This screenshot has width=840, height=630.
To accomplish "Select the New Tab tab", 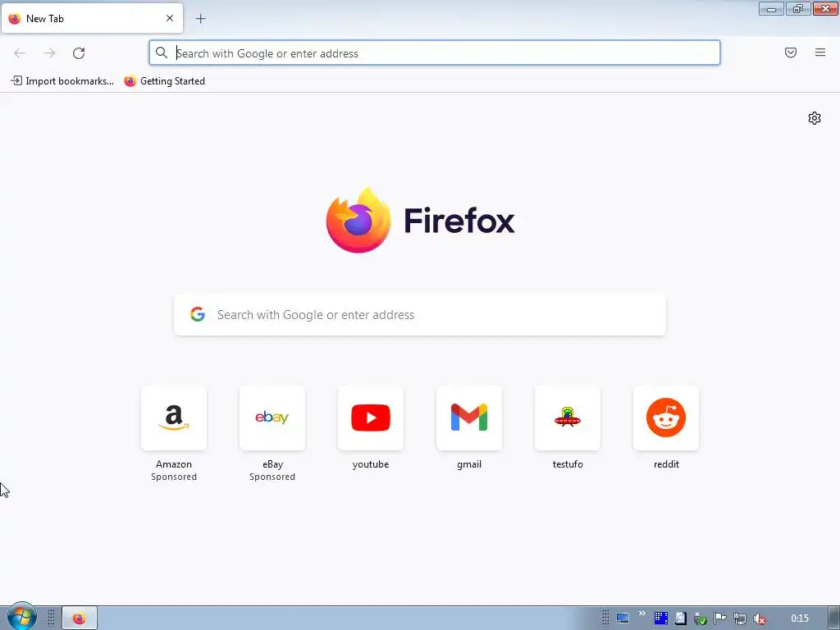I will click(92, 18).
